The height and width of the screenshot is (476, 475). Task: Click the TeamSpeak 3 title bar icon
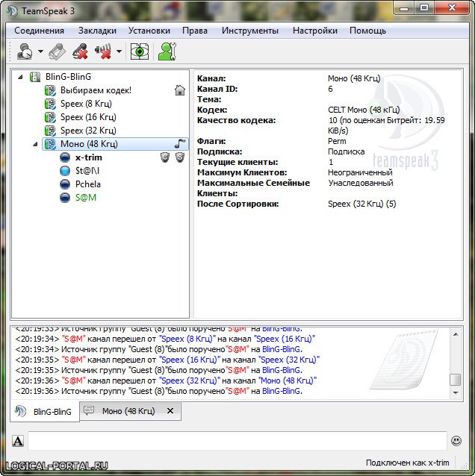pyautogui.click(x=12, y=11)
